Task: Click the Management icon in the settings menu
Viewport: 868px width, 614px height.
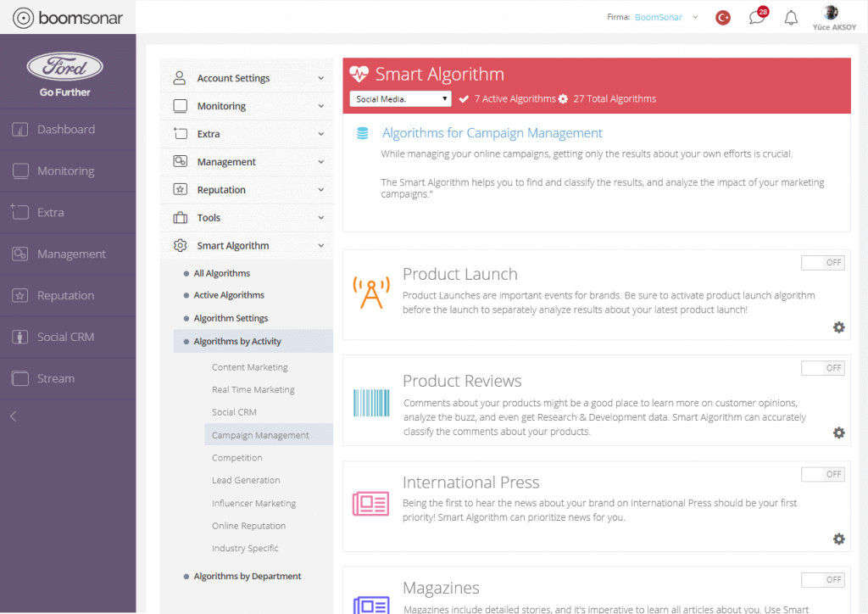Action: [180, 161]
